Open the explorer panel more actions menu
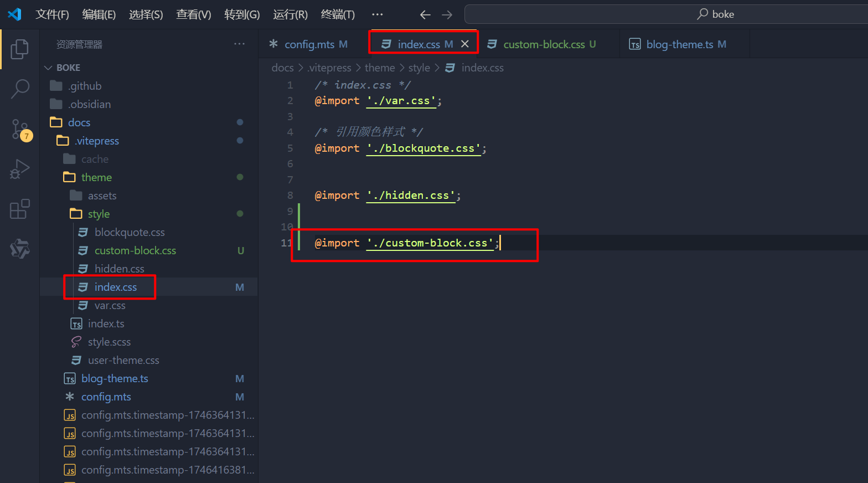 pos(239,44)
